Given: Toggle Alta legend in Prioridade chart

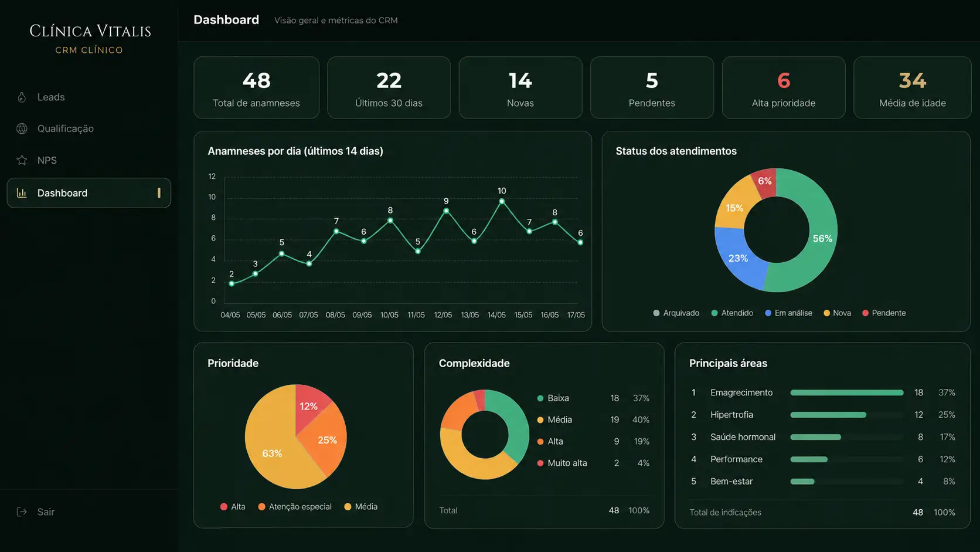Looking at the screenshot, I should [x=233, y=507].
